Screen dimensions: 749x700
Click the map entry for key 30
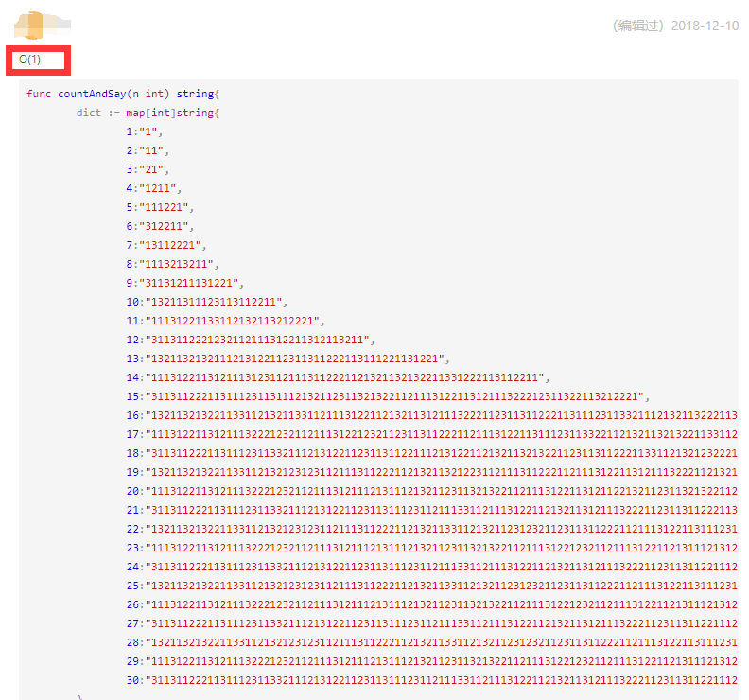[432, 680]
